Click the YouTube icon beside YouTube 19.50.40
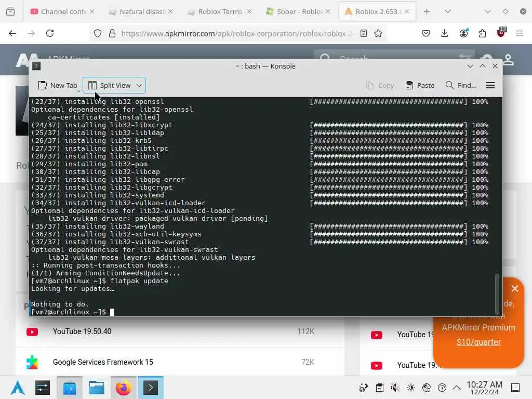Screen dimensions: 532x399 [x=32, y=332]
